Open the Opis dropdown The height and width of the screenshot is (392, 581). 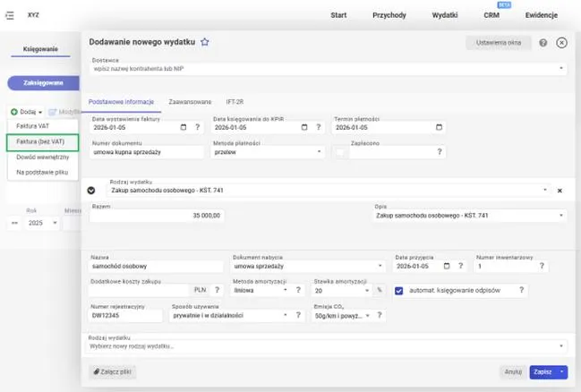click(561, 216)
